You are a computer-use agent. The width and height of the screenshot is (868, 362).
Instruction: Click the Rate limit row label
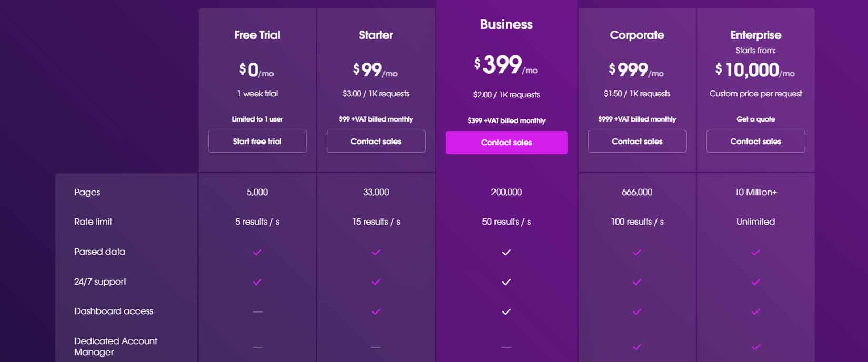93,222
